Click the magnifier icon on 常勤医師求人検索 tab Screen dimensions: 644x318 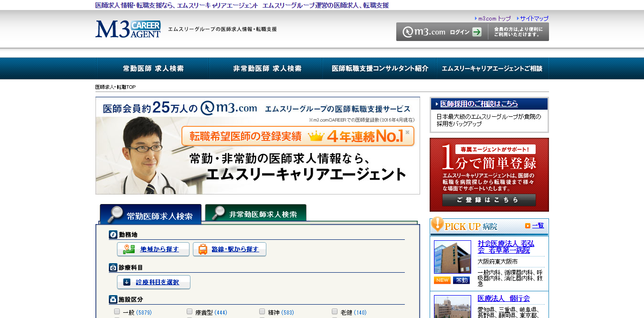coord(115,215)
